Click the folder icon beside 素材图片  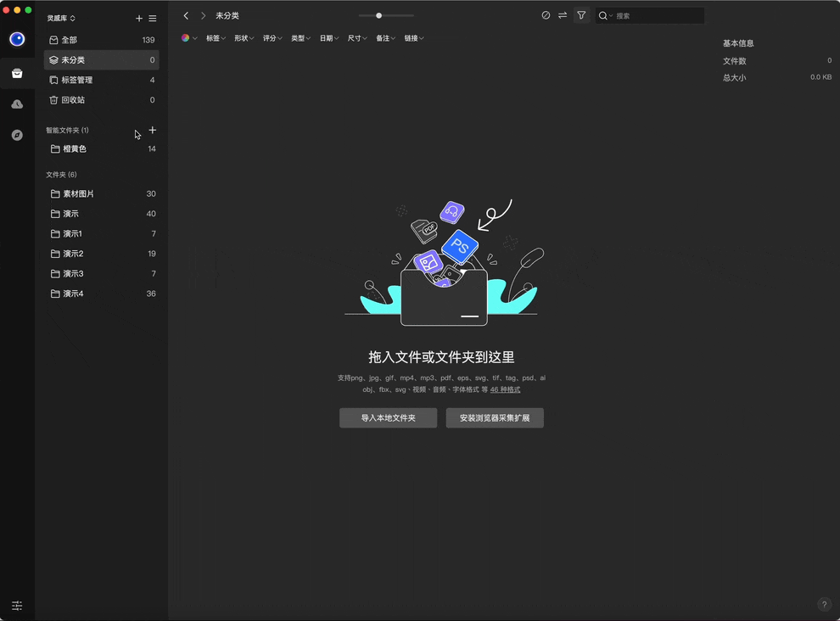55,193
